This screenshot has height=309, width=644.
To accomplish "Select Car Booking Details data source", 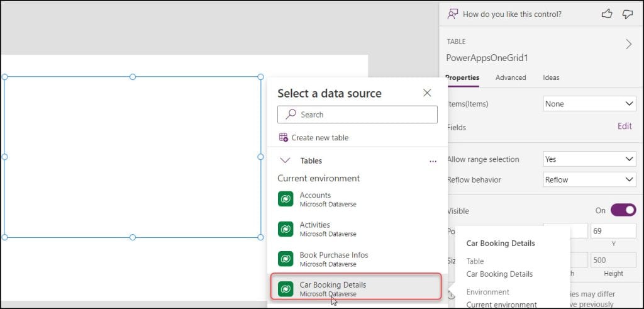I will (356, 286).
